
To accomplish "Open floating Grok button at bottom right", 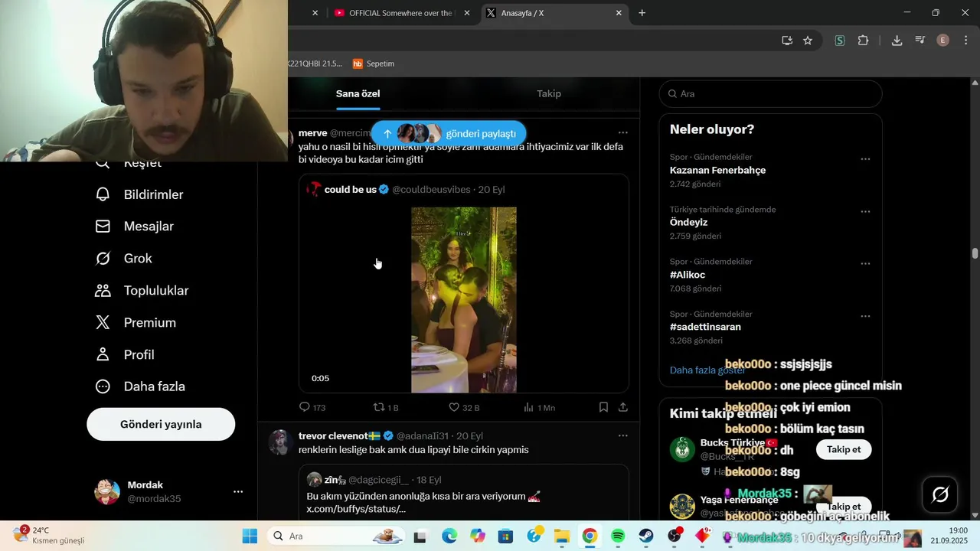I will pyautogui.click(x=941, y=494).
